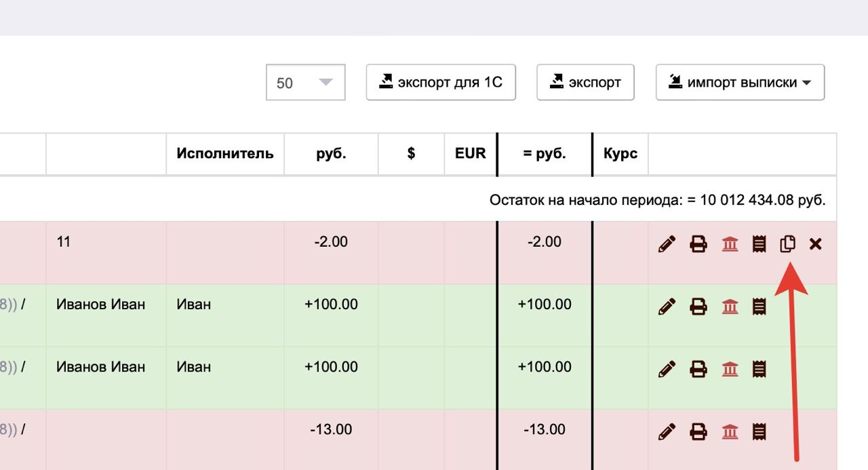This screenshot has height=470, width=868.
Task: Click the bank icon in -13.00 row
Action: pos(730,431)
